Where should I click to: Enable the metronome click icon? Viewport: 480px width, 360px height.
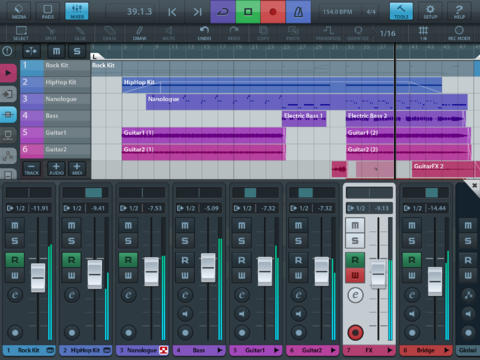pyautogui.click(x=298, y=12)
